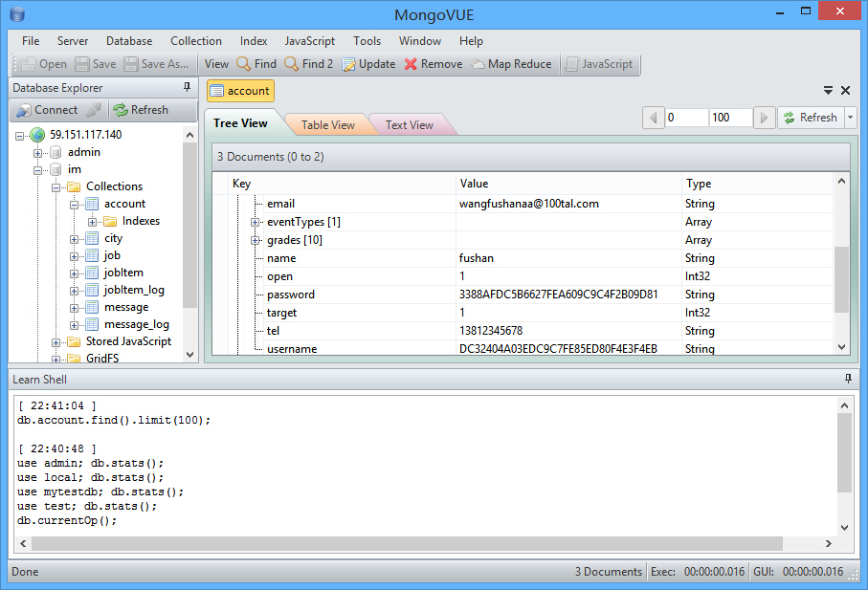This screenshot has width=868, height=590.
Task: Click the JavaScript toolbar icon
Action: [x=572, y=64]
